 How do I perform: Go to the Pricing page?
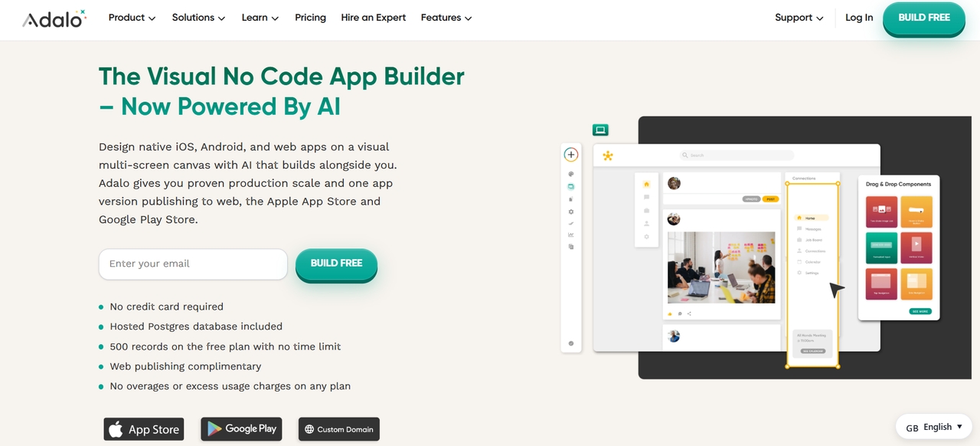(310, 18)
